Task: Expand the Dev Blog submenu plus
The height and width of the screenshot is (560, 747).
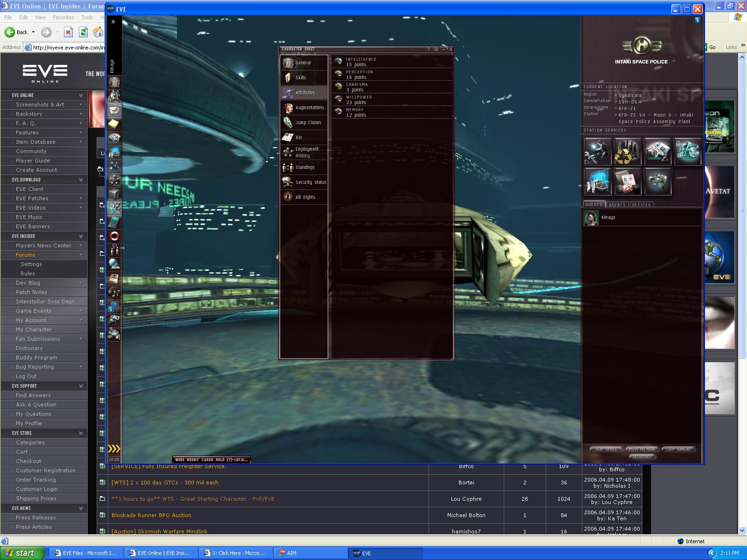Action: [81, 283]
